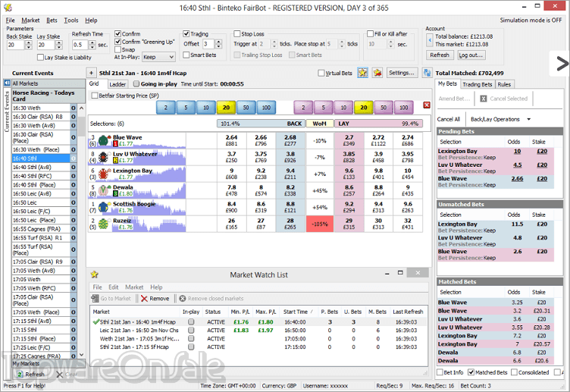Image resolution: width=570 pixels, height=392 pixels.
Task: Click the red -105% WoM cell for Ruzeiz
Action: 320,224
